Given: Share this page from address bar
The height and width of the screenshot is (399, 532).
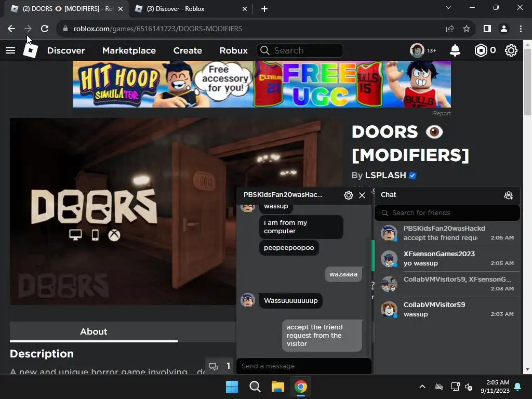Looking at the screenshot, I should click(x=450, y=29).
